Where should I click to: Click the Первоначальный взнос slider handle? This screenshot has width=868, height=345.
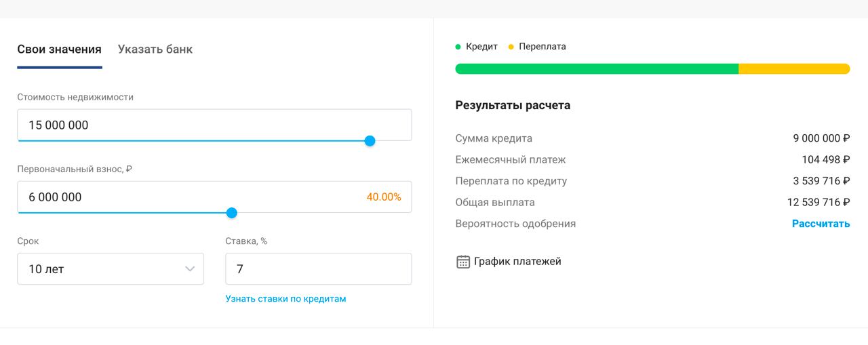tap(231, 213)
